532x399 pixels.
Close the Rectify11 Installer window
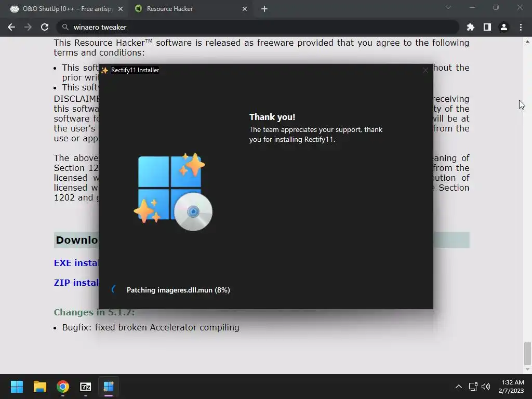425,70
